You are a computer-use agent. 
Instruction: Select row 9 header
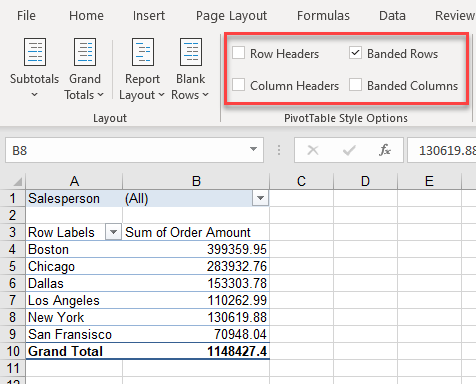[x=13, y=334]
